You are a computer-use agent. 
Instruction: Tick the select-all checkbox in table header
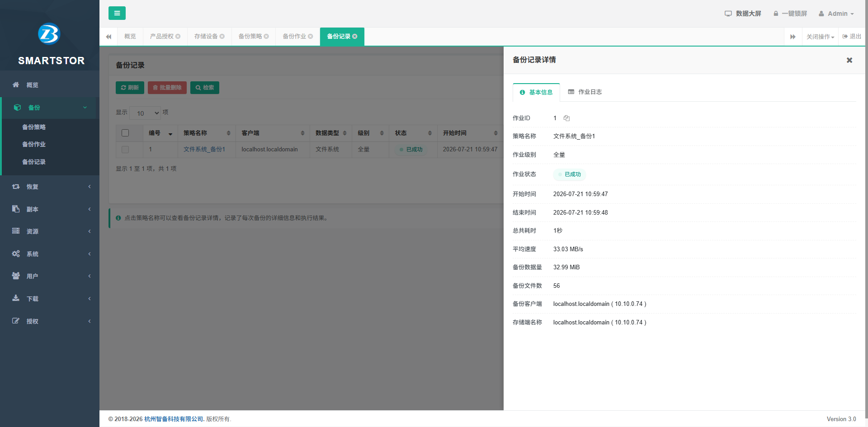[125, 133]
